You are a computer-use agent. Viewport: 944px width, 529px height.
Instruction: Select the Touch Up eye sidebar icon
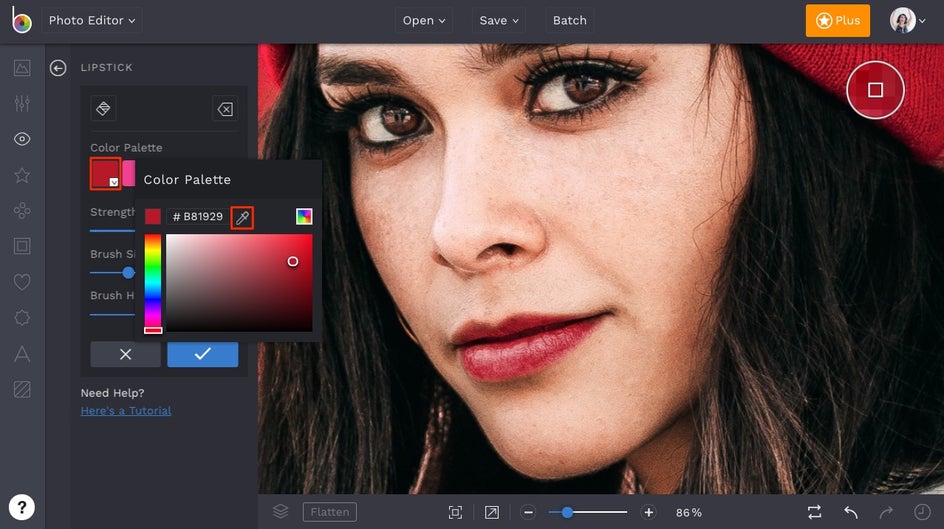click(22, 139)
